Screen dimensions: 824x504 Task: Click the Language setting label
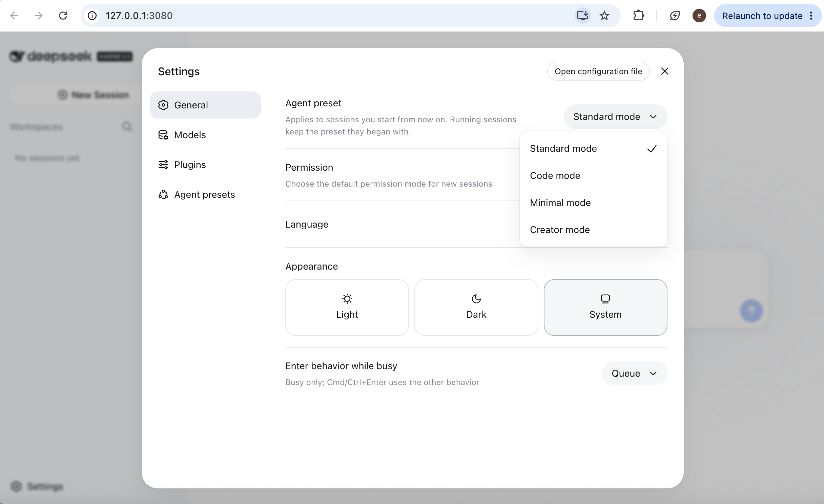point(307,224)
